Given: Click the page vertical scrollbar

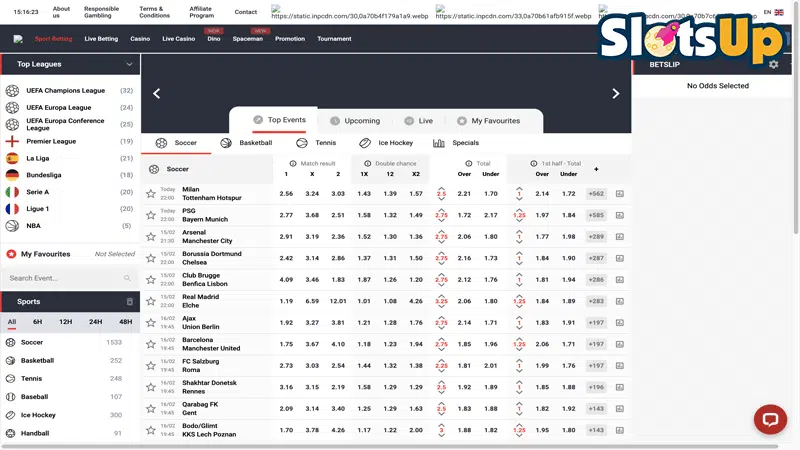Looking at the screenshot, I should [796, 117].
